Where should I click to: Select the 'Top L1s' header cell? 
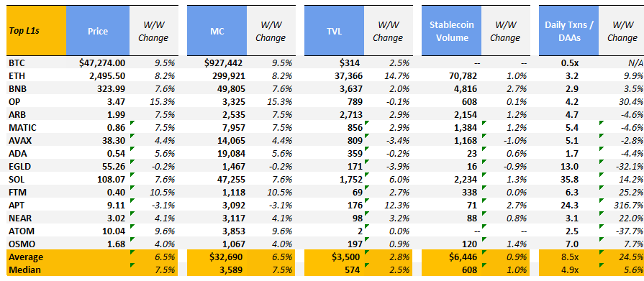coord(36,31)
